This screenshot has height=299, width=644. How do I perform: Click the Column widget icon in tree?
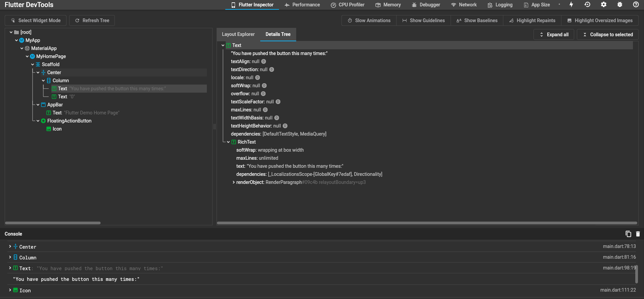coord(49,81)
